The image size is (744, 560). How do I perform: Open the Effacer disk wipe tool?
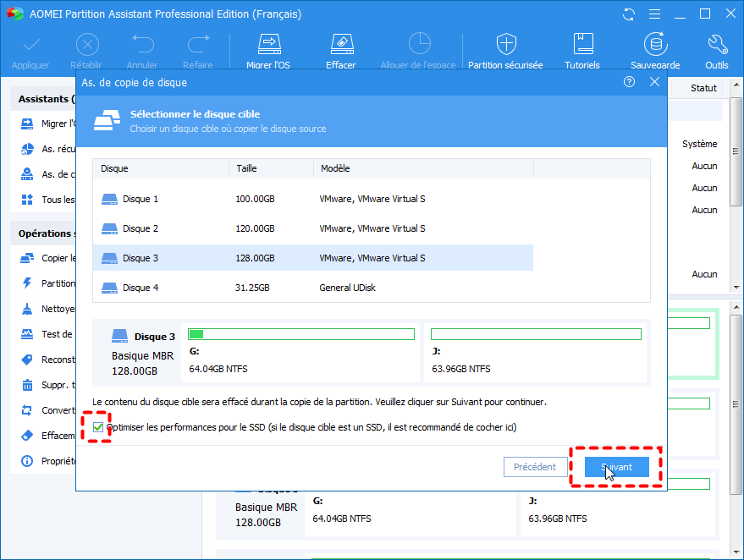tap(341, 51)
